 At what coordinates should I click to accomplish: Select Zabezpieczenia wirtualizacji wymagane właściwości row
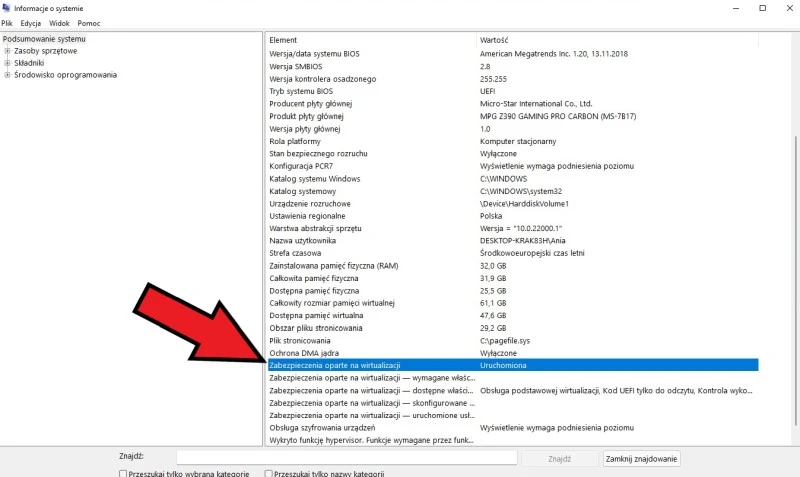pyautogui.click(x=512, y=378)
